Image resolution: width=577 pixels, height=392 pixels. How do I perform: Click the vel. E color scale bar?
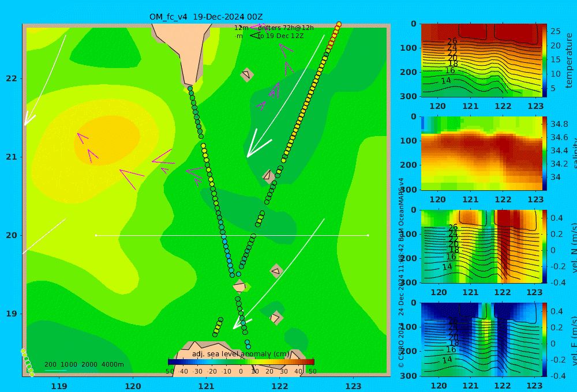tap(545, 340)
